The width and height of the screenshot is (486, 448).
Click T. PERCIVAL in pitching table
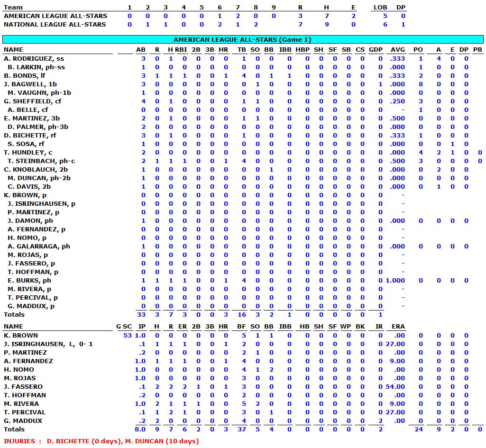coord(25,412)
